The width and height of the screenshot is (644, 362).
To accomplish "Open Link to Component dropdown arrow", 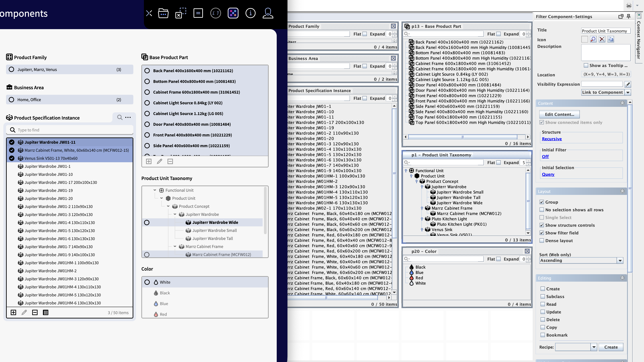I will [628, 92].
